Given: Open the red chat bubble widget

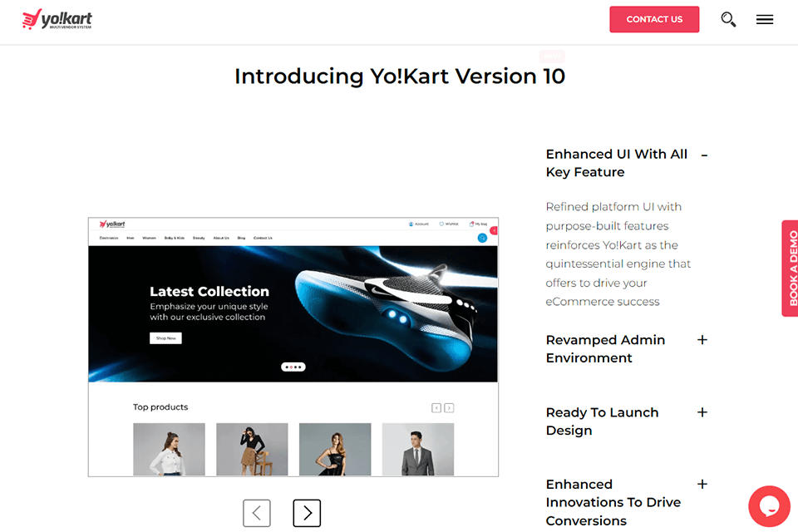Looking at the screenshot, I should [769, 506].
